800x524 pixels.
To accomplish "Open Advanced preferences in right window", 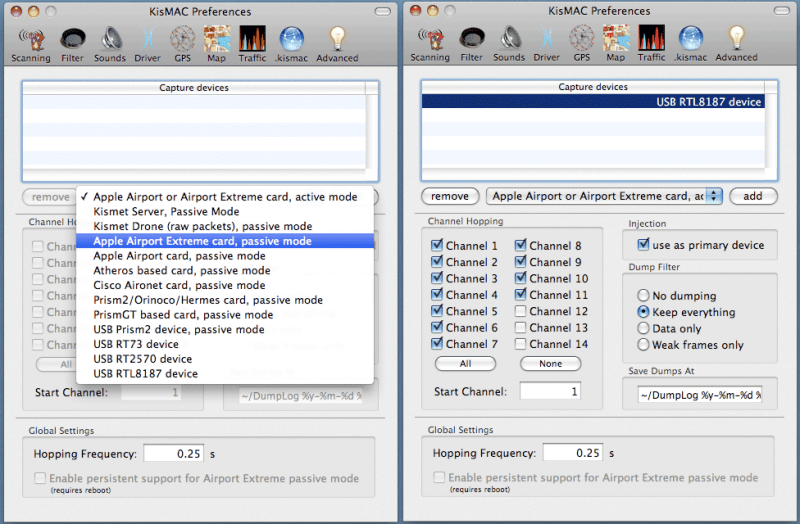I will pyautogui.click(x=736, y=44).
